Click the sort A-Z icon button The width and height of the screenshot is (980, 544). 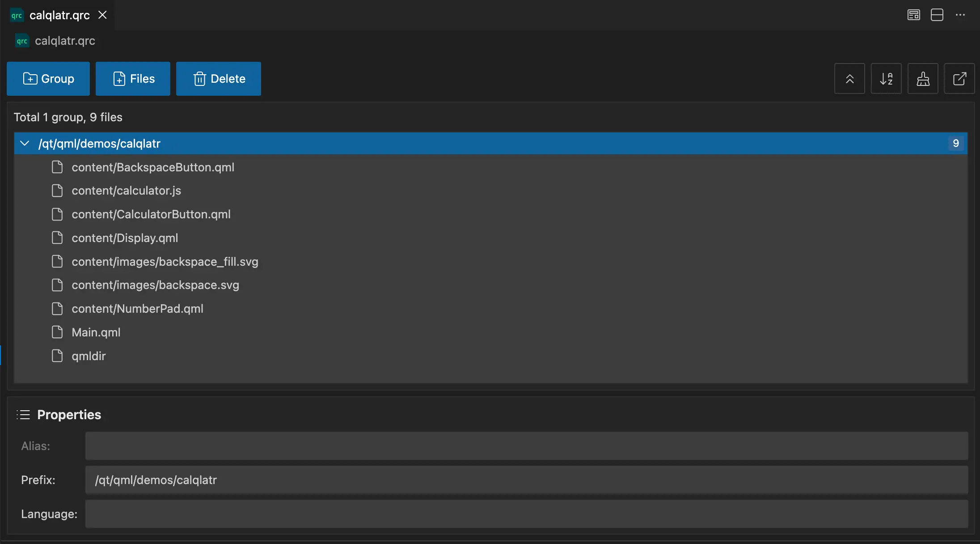tap(886, 79)
